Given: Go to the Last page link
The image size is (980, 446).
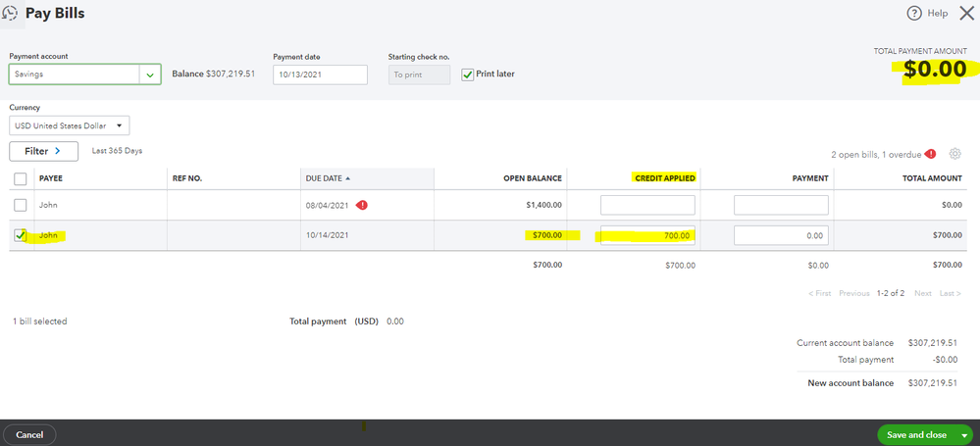Looking at the screenshot, I should (950, 293).
